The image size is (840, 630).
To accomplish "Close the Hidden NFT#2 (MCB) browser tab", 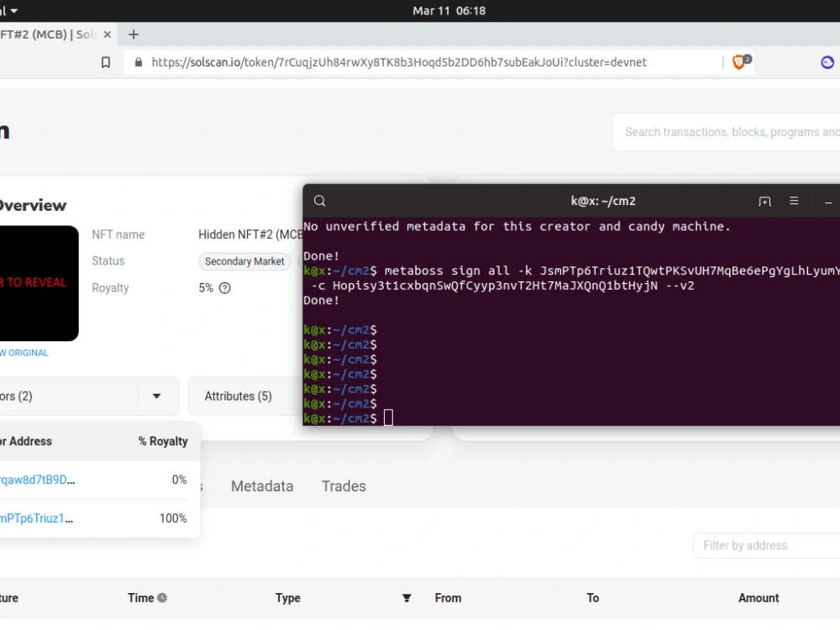I will [x=108, y=34].
